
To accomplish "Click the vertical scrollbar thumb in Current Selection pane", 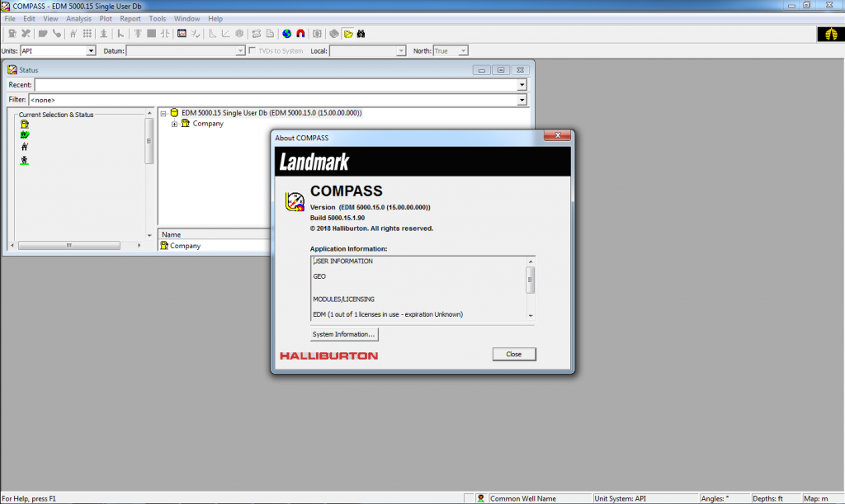I will tap(149, 141).
